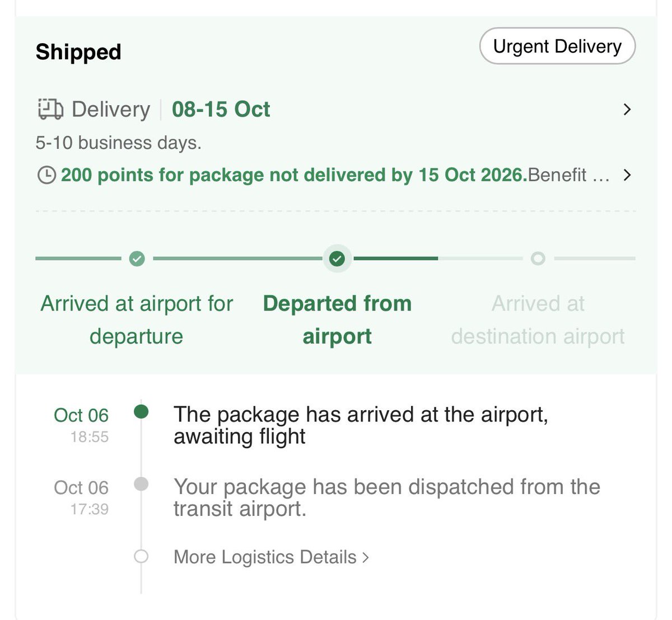Tap the Urgent Delivery button
This screenshot has height=620, width=672.
coord(557,46)
